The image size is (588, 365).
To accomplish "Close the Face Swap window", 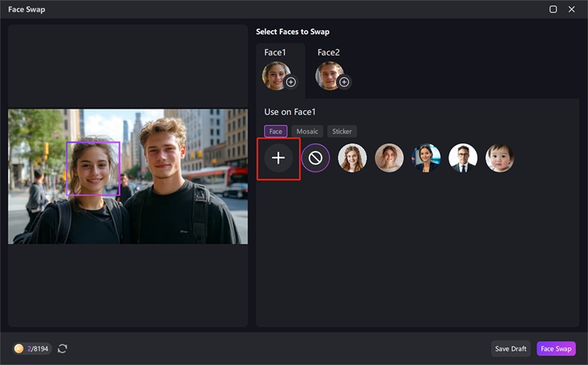I will [573, 9].
